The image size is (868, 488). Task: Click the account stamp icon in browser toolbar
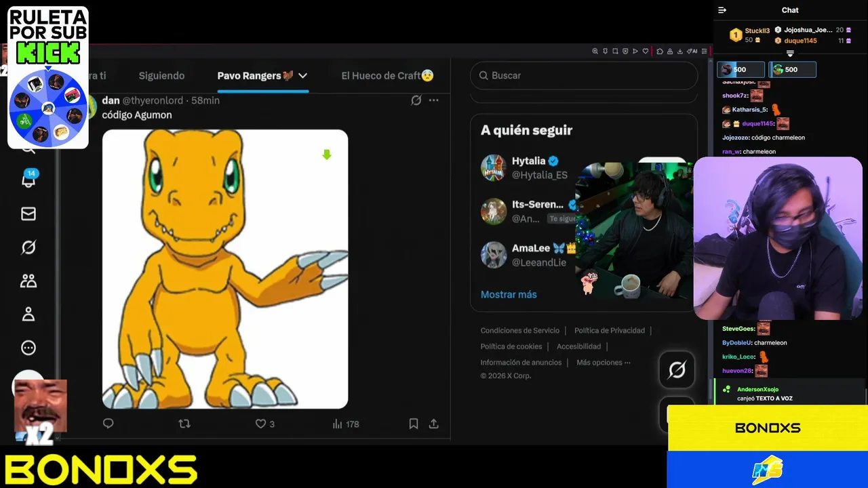coord(670,51)
